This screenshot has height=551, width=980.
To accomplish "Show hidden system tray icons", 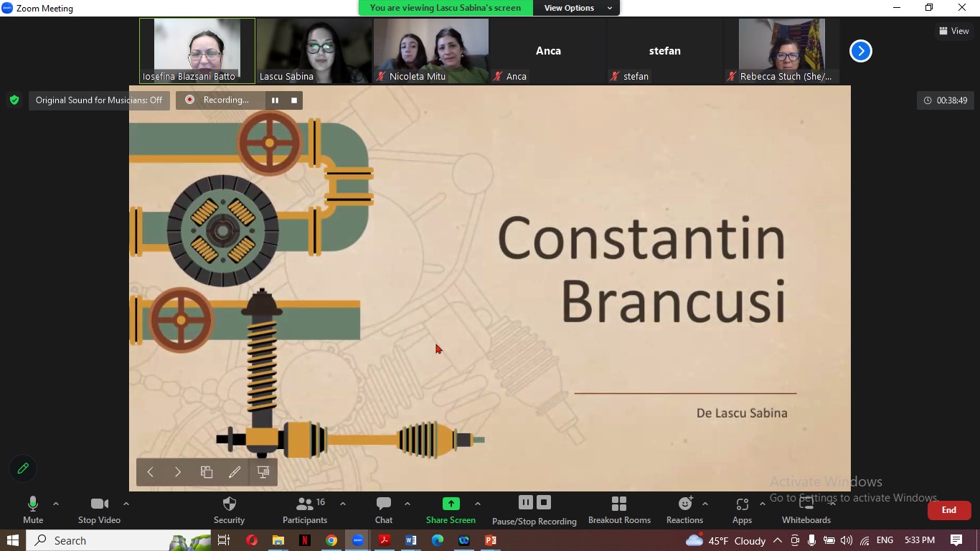I will [778, 540].
